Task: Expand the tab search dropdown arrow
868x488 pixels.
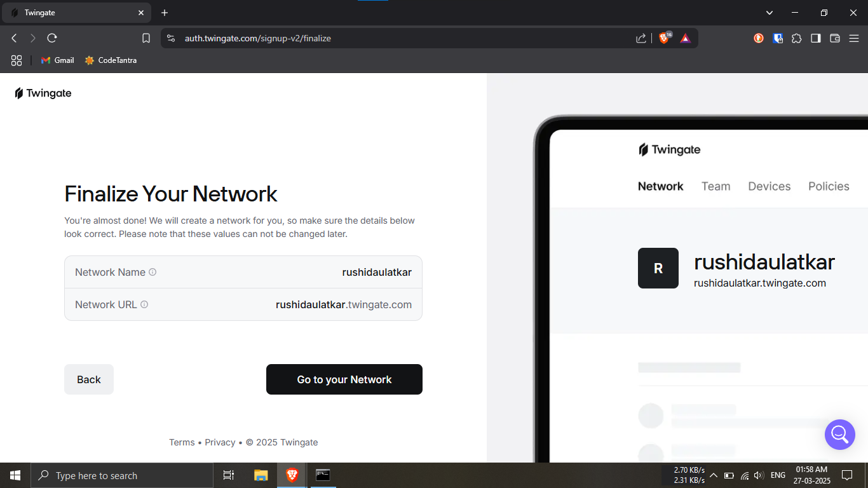Action: click(x=770, y=13)
